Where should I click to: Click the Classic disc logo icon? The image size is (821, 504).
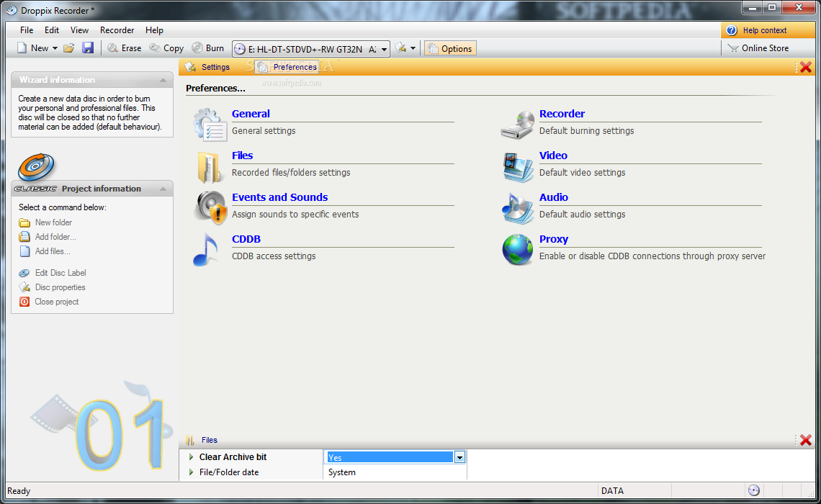[35, 167]
